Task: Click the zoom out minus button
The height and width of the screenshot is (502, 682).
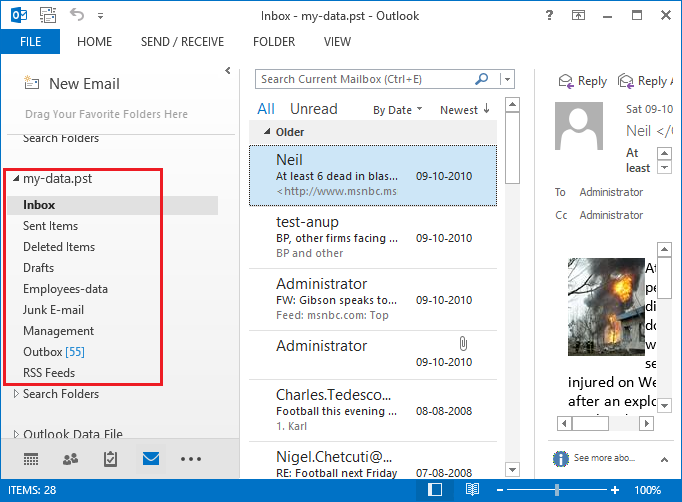Action: click(500, 490)
